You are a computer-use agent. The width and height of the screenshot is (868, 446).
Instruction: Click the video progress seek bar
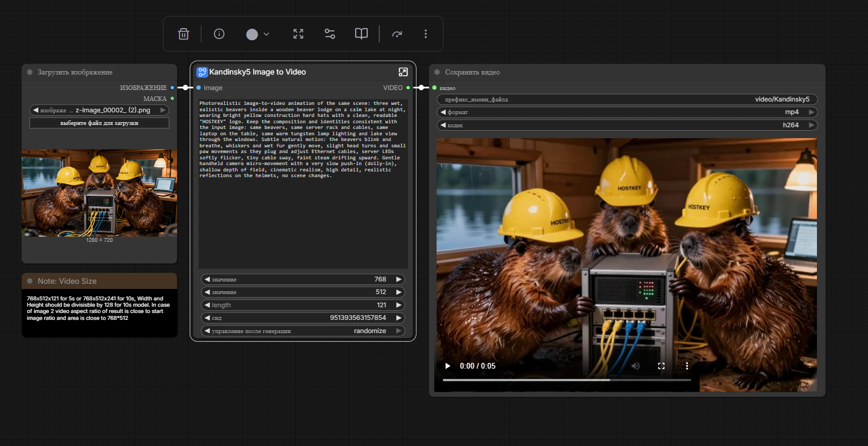(566, 380)
